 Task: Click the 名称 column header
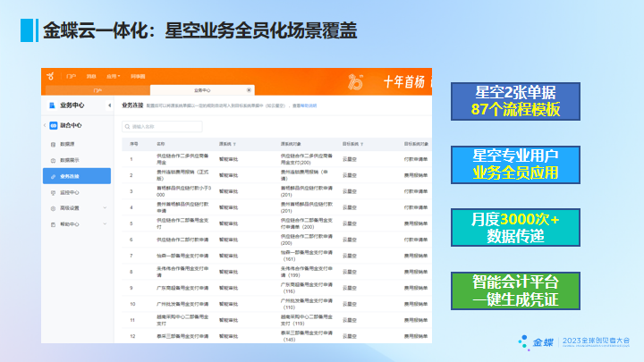(161, 144)
